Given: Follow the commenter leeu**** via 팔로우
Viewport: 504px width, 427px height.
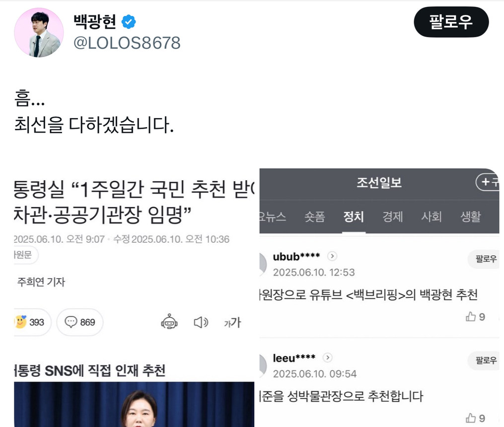Looking at the screenshot, I should pos(485,360).
